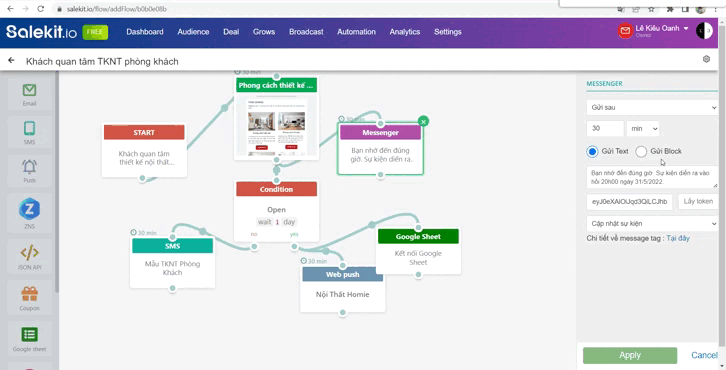Viewport: 726px width, 370px height.
Task: Choose the Google sheet sidebar icon
Action: tap(29, 334)
